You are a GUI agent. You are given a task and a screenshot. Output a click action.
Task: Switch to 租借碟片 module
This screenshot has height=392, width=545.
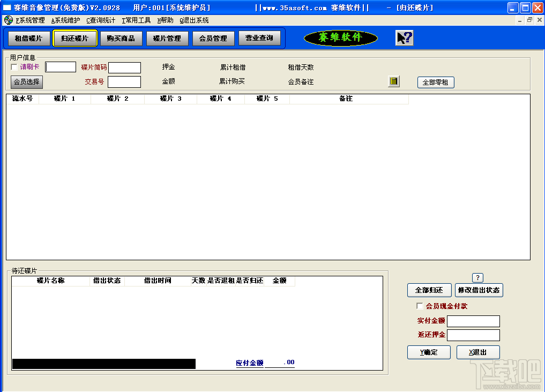(x=28, y=38)
